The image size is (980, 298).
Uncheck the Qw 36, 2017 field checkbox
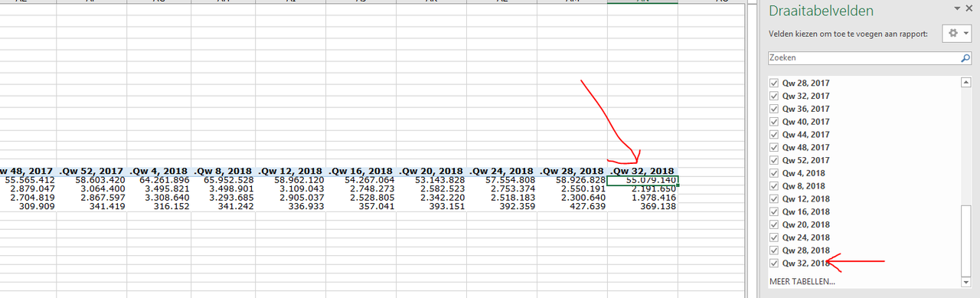click(x=775, y=109)
